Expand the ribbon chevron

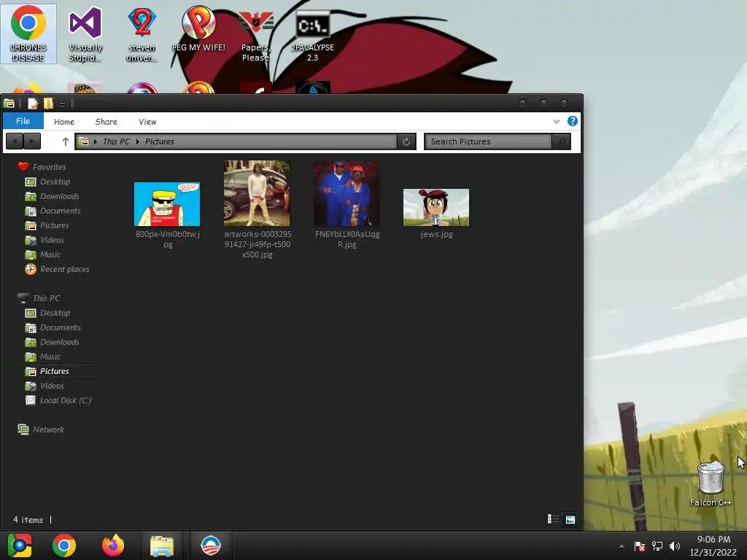(556, 122)
